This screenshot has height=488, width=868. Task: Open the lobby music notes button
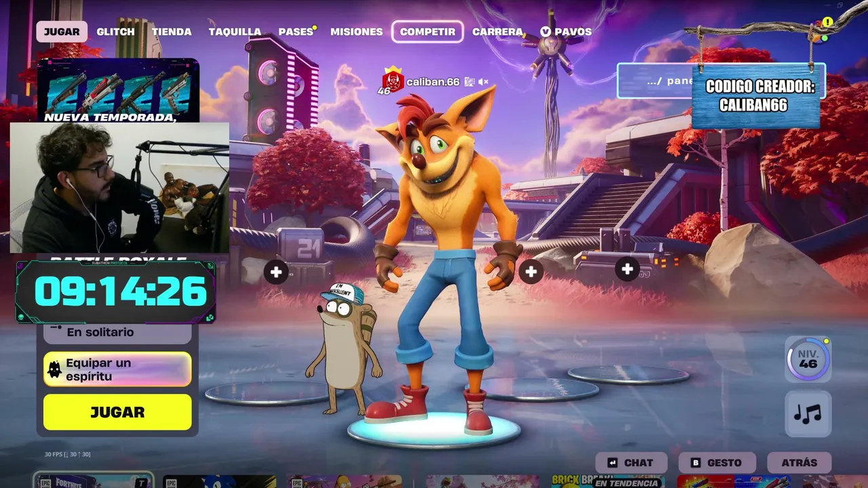point(808,413)
